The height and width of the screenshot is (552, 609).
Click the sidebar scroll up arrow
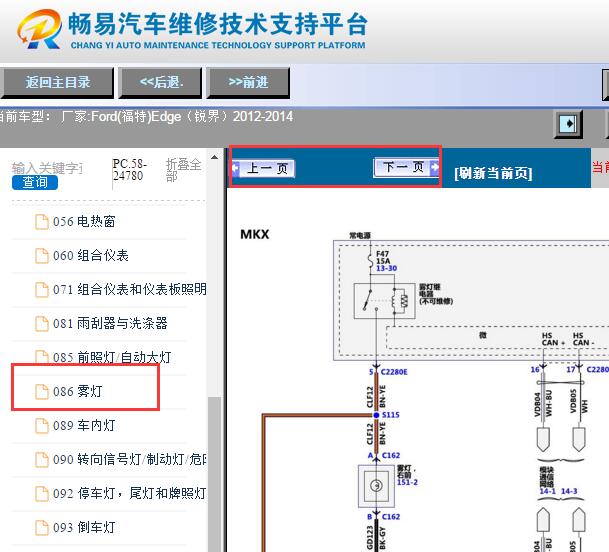(214, 157)
